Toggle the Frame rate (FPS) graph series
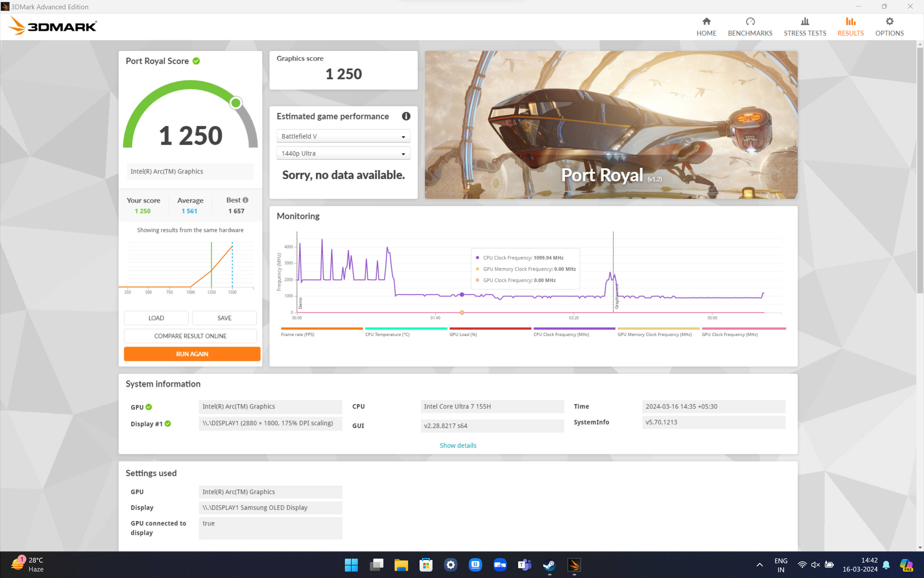Image resolution: width=924 pixels, height=578 pixels. [322, 332]
